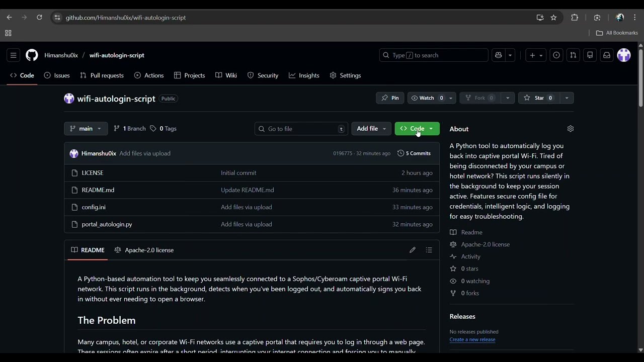Click the Type / to search box
This screenshot has height=362, width=644.
tap(434, 55)
